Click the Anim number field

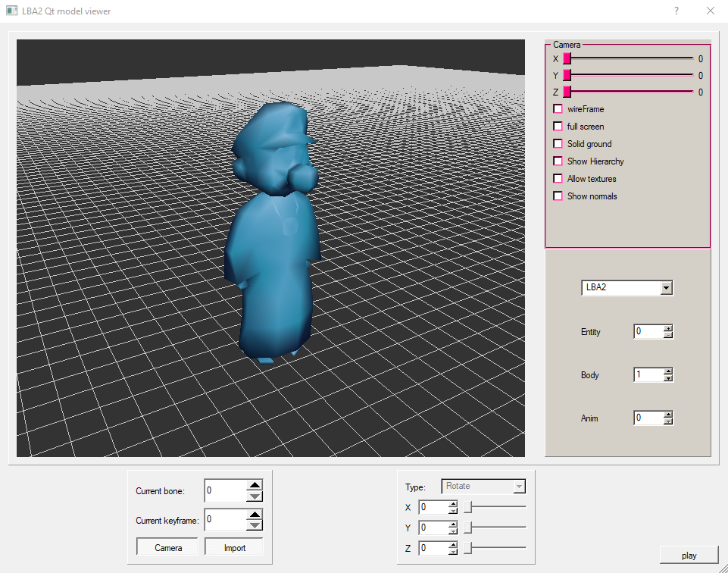[x=648, y=418]
